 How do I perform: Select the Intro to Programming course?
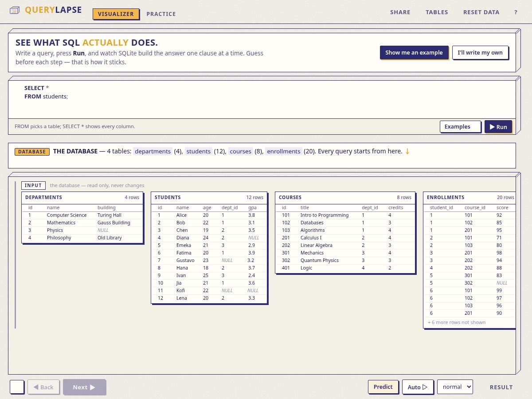(x=325, y=215)
